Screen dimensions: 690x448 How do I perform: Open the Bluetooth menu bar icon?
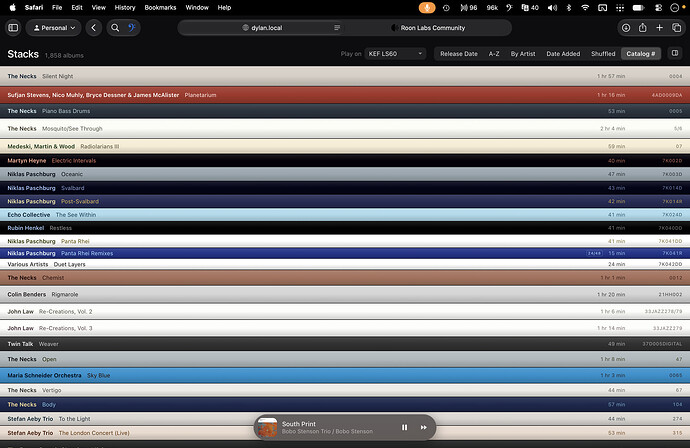pyautogui.click(x=569, y=7)
